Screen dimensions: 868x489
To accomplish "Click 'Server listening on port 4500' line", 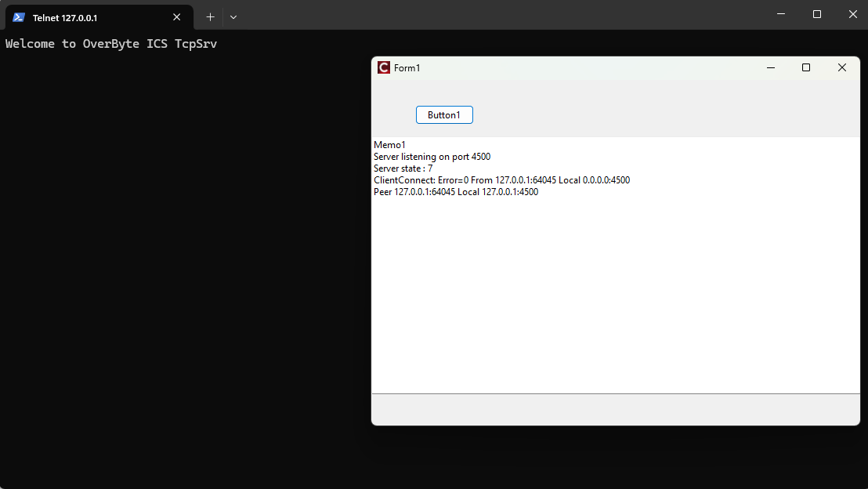I will 432,157.
